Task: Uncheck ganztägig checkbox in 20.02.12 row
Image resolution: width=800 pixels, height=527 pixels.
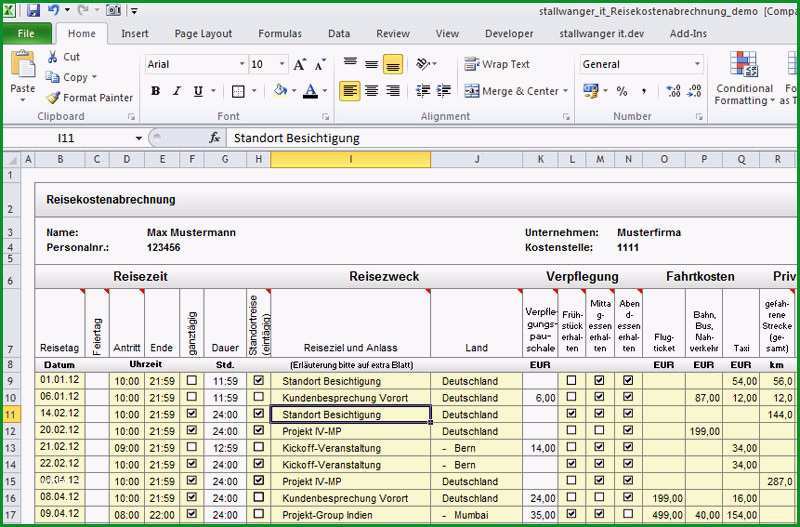Action: point(192,430)
